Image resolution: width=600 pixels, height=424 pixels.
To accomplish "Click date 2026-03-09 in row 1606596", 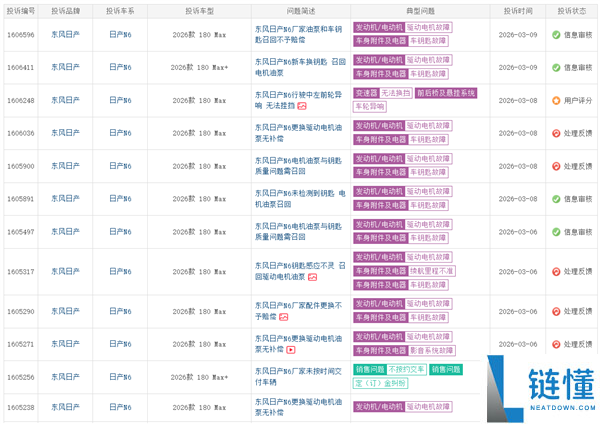I will [x=518, y=35].
